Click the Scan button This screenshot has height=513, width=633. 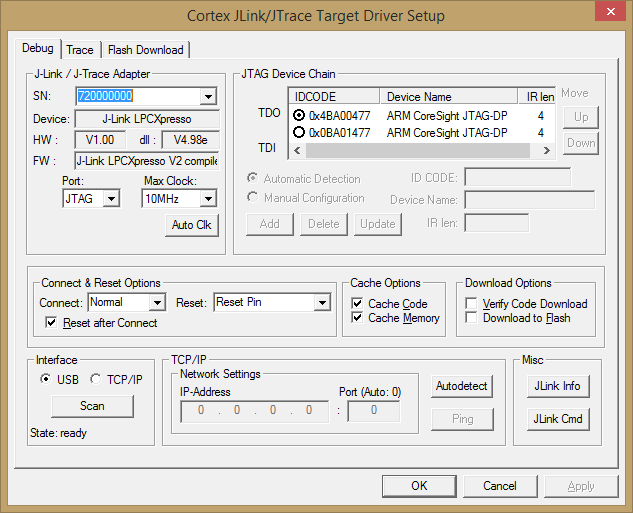tap(92, 406)
